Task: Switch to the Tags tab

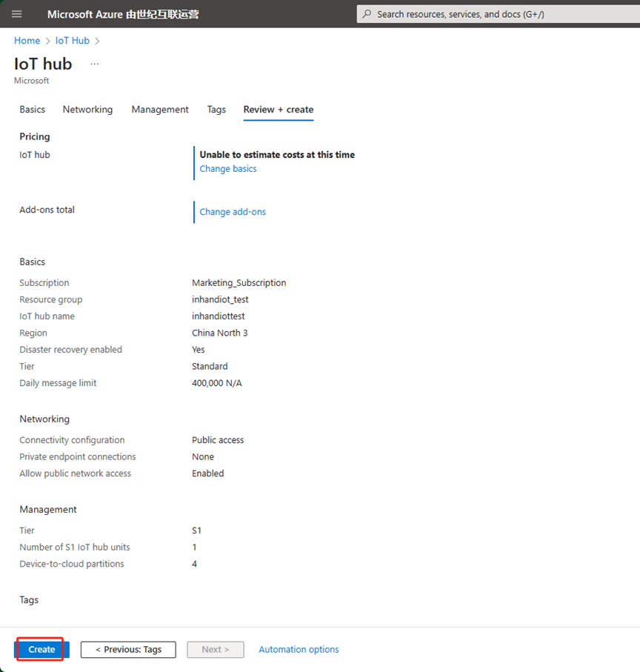Action: [216, 110]
